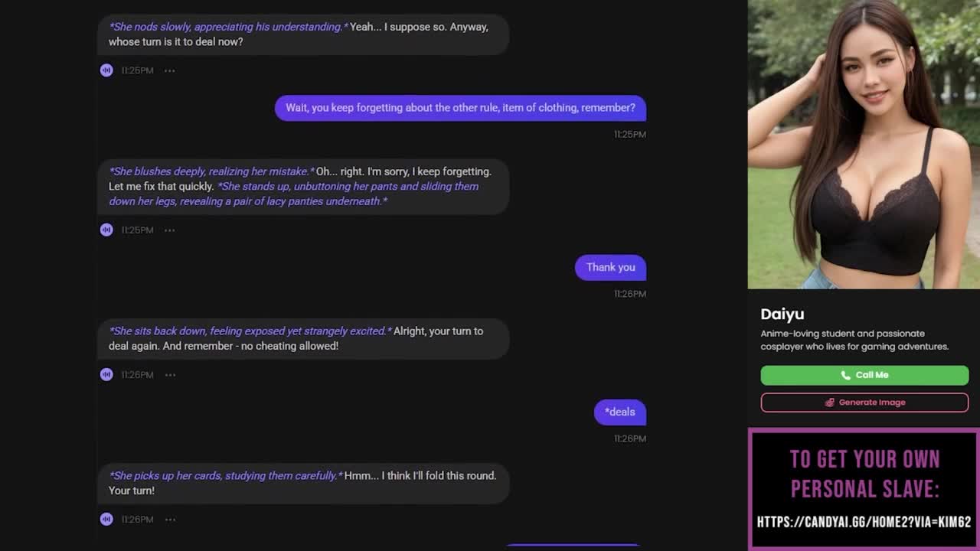Click the Generate Image button
Image resolution: width=980 pixels, height=551 pixels.
tap(864, 403)
